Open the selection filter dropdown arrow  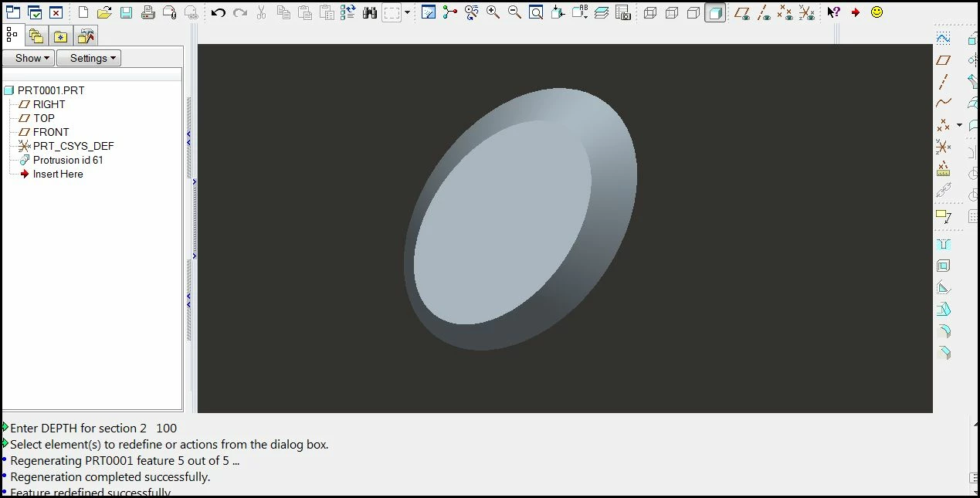pyautogui.click(x=407, y=12)
